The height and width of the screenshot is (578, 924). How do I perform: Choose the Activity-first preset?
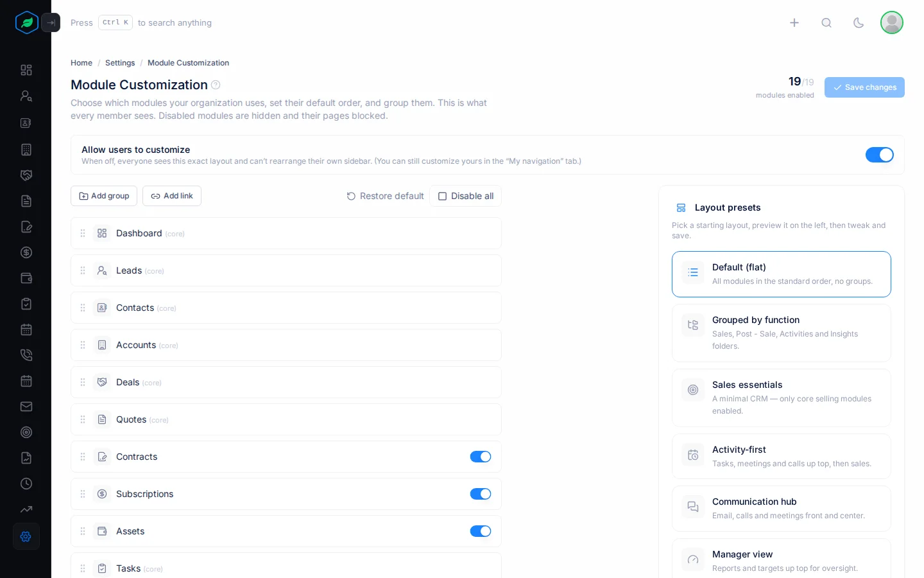tap(782, 456)
